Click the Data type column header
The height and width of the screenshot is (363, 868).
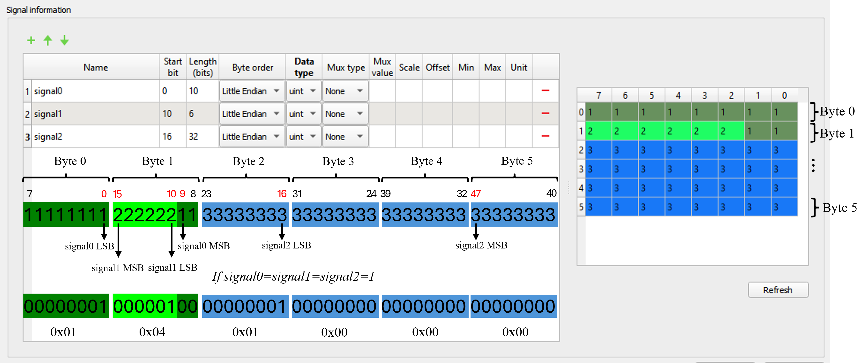point(304,67)
